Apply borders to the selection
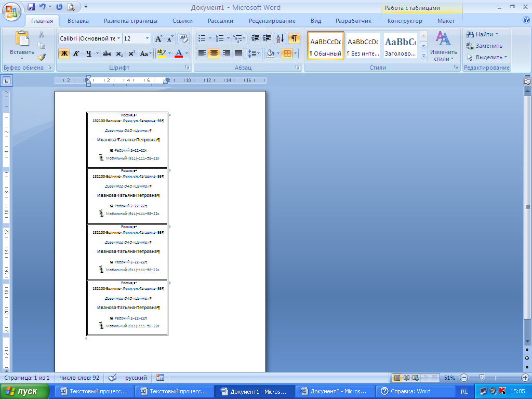The width and height of the screenshot is (532, 399). pyautogui.click(x=287, y=54)
